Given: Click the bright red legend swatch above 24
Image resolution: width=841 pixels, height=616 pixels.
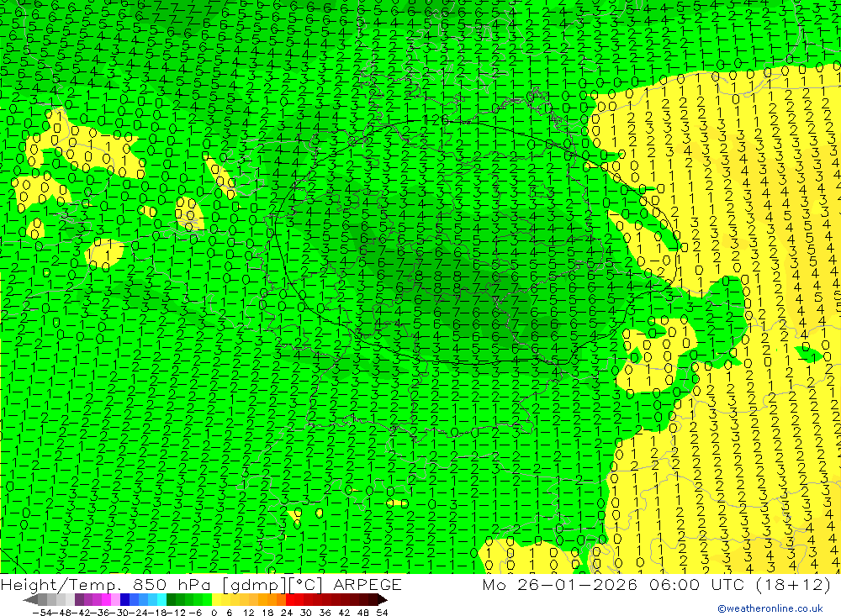Looking at the screenshot, I should [290, 599].
